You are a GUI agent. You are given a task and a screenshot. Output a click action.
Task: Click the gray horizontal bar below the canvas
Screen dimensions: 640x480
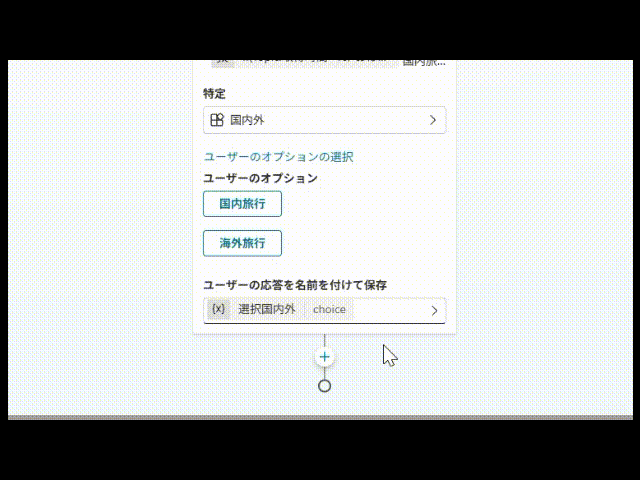320,418
